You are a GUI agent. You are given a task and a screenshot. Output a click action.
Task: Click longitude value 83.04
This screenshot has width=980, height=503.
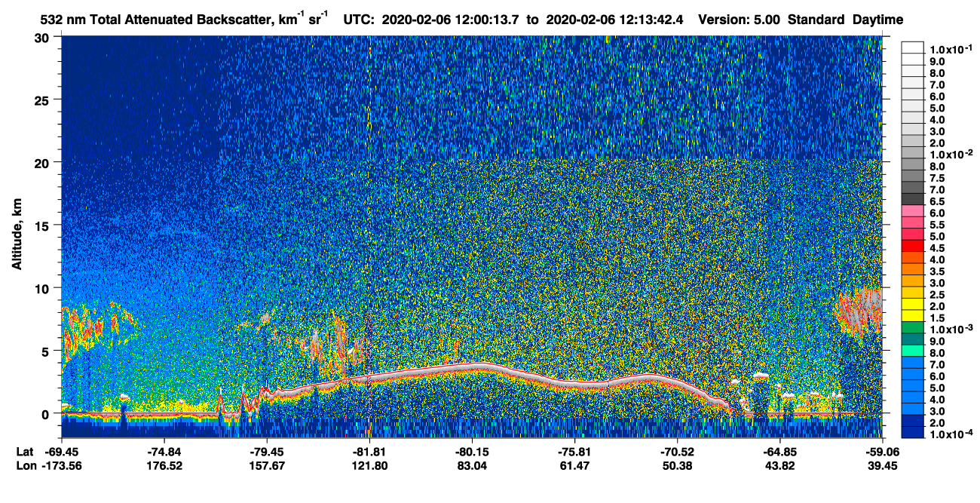472,466
